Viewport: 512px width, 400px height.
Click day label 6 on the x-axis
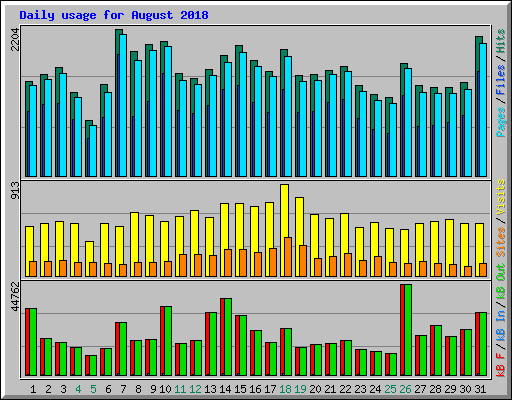(x=108, y=389)
